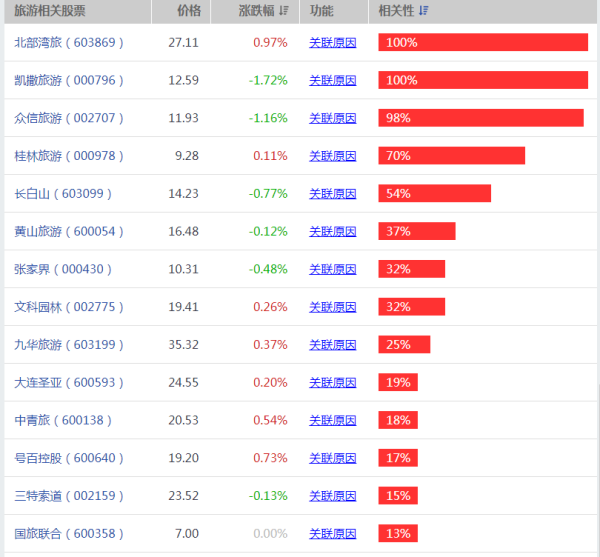600x557 pixels.
Task: Select stock 北部湾旅 (603869)
Action: [69, 42]
